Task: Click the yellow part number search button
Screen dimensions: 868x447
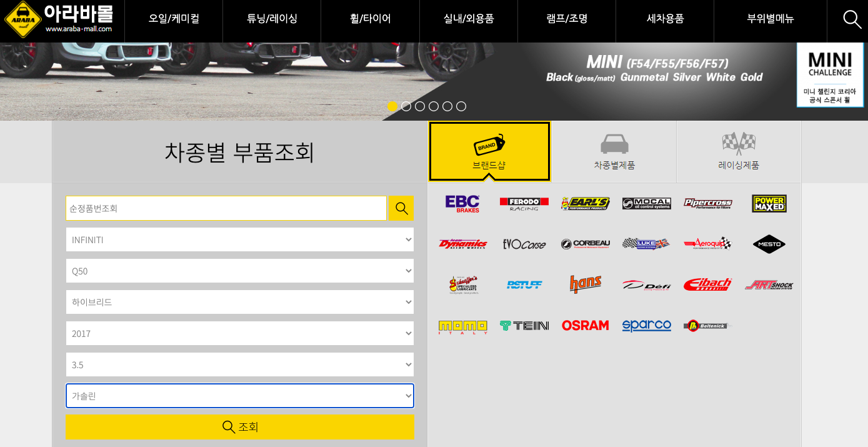Action: tap(401, 208)
